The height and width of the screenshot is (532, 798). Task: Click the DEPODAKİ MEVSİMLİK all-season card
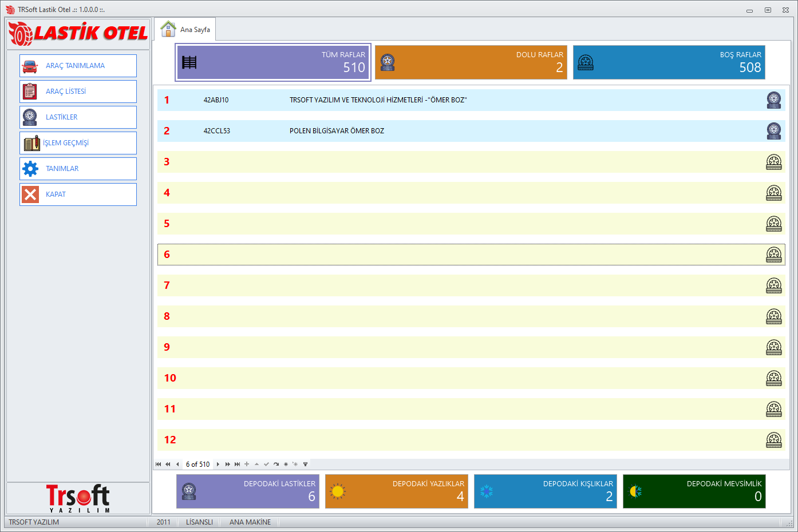click(x=694, y=491)
